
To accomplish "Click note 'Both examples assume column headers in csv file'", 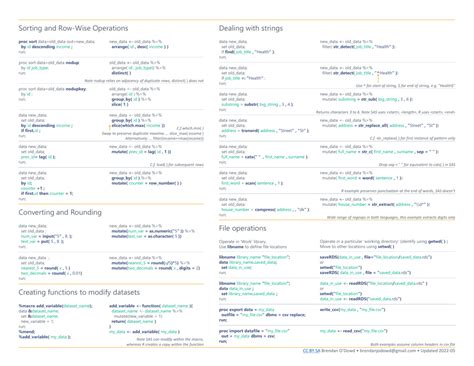I will coord(413,344).
